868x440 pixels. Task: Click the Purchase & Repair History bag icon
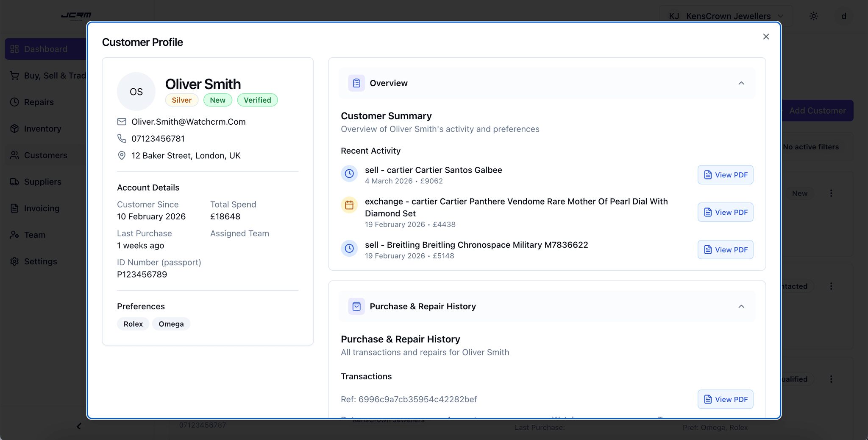click(356, 306)
